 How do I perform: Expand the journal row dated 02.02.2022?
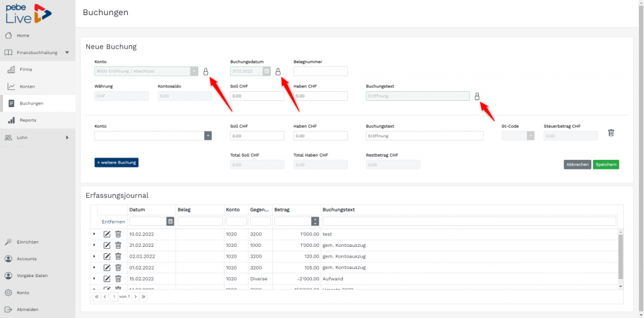click(x=94, y=256)
